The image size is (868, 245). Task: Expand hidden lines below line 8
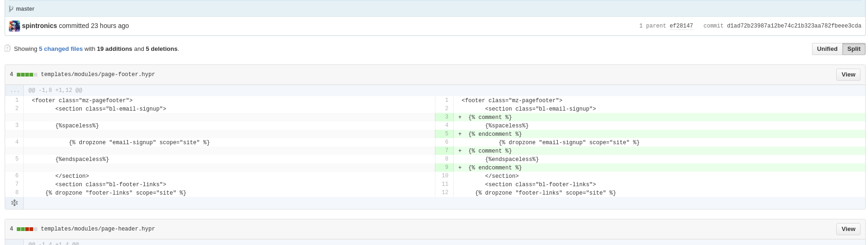(14, 203)
